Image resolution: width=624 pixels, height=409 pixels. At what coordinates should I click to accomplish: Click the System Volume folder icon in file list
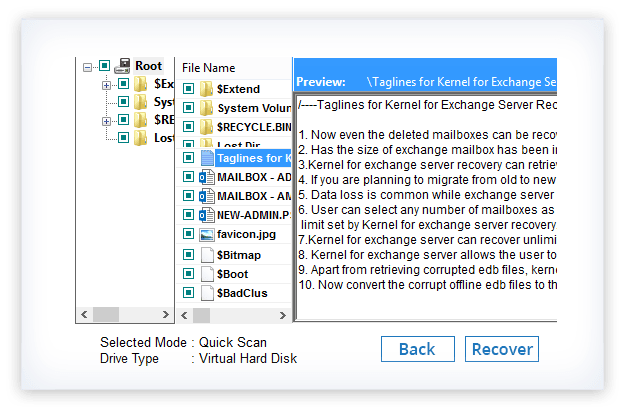(x=207, y=108)
